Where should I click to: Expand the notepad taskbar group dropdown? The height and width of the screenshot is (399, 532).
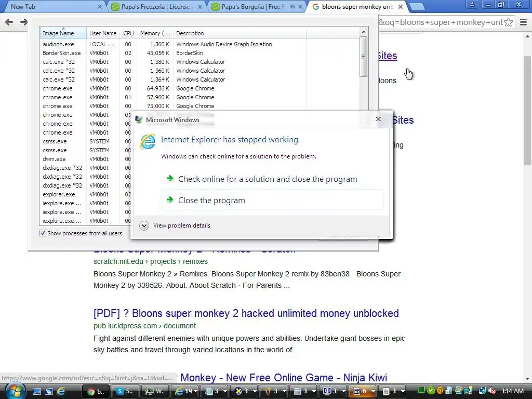click(225, 392)
